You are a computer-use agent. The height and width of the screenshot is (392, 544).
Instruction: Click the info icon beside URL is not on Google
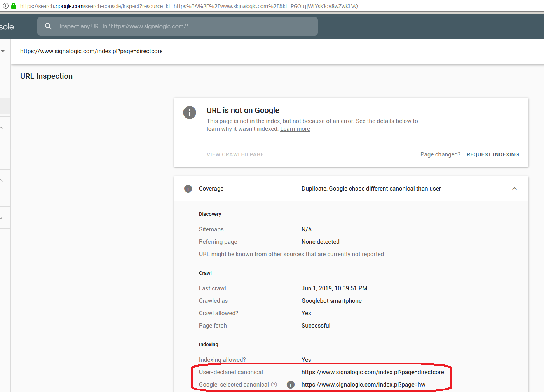tap(190, 113)
